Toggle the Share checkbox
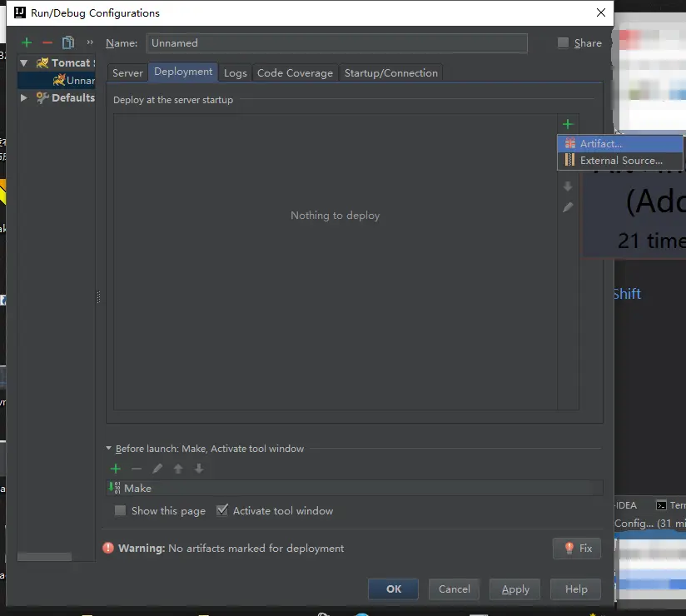Screen dimensions: 686x616 point(563,42)
